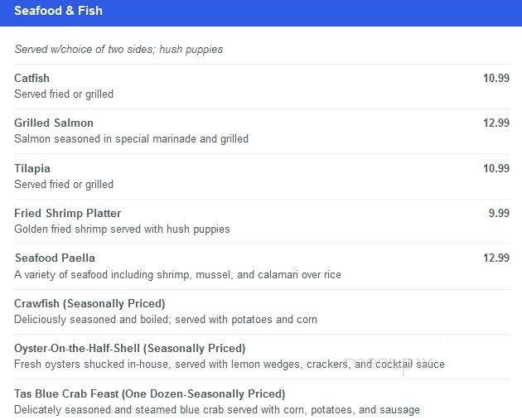Select Tas Blue Crab Feast title

(149, 394)
